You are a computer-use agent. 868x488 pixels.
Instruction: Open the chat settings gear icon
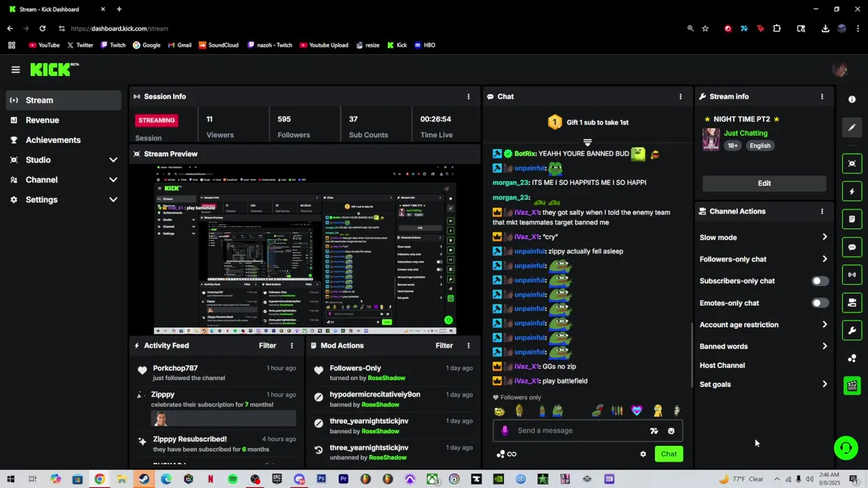tap(643, 454)
